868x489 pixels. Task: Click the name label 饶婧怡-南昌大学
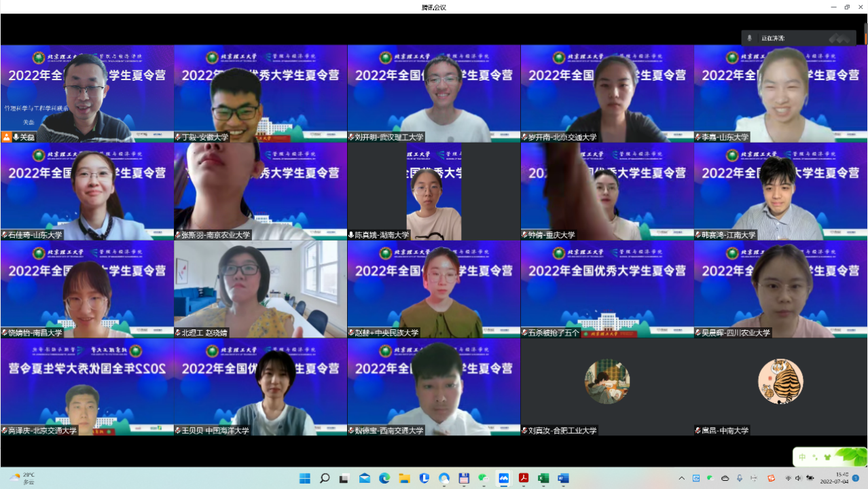coord(35,333)
